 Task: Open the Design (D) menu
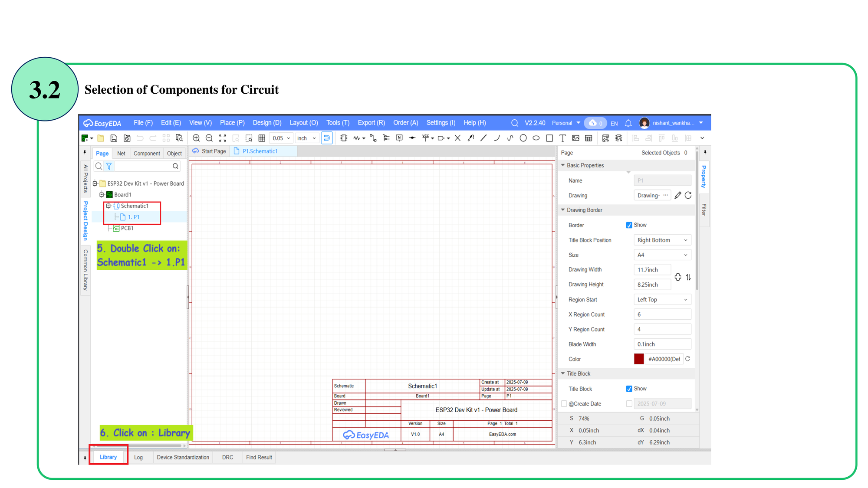coord(267,123)
